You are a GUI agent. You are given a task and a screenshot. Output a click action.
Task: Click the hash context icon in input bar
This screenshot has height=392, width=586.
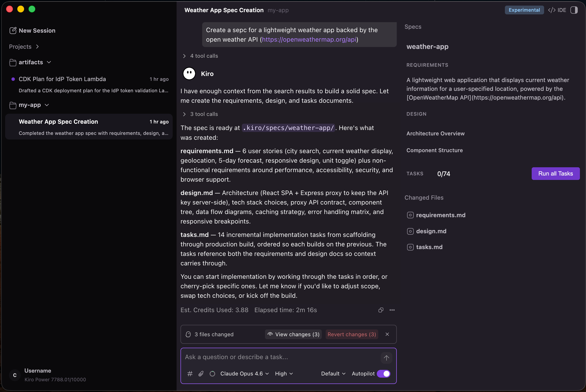(x=190, y=373)
